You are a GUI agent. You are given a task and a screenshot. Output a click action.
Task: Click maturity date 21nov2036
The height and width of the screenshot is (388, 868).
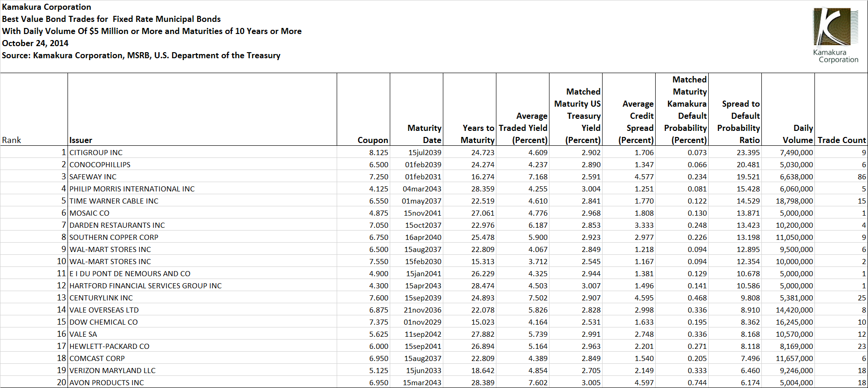tap(422, 310)
